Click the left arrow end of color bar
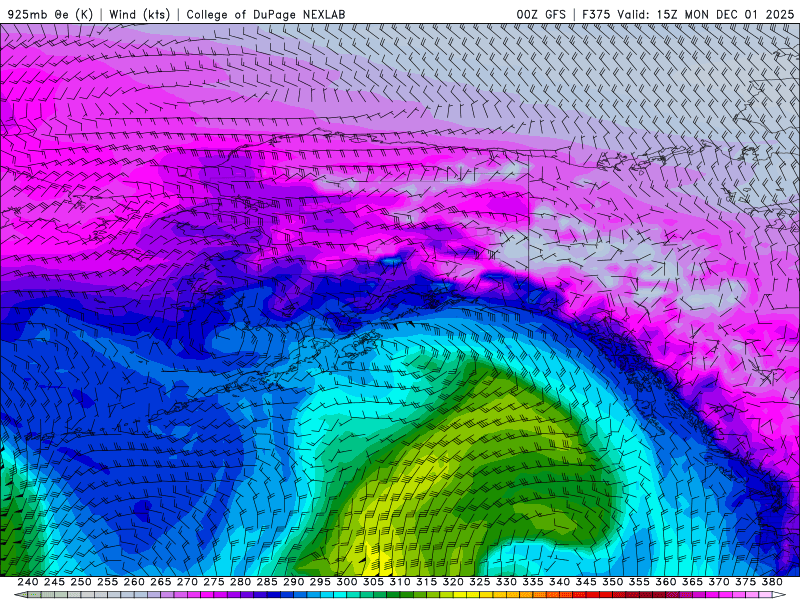800x600 pixels. [20, 595]
